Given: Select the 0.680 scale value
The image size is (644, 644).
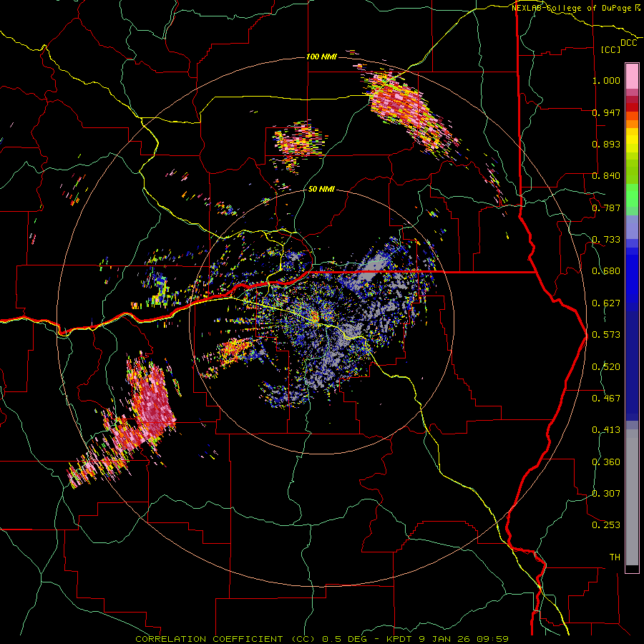Looking at the screenshot, I should coord(606,271).
